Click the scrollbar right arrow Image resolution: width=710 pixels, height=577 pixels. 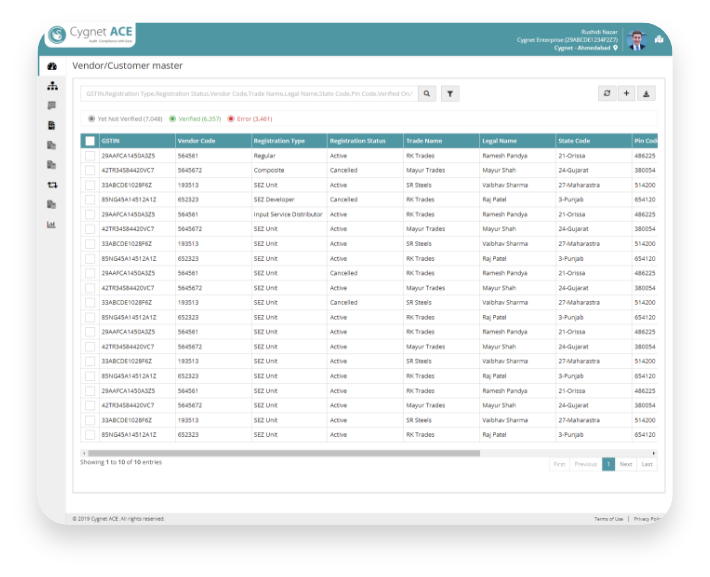[x=653, y=453]
